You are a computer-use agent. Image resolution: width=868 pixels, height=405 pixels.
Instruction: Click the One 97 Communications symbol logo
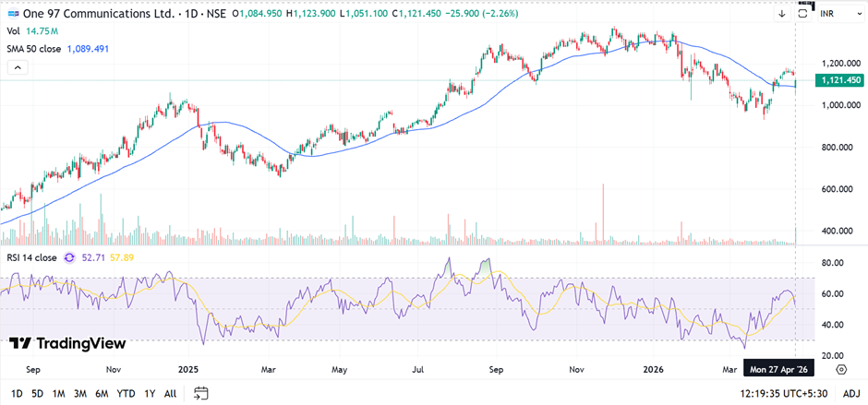[x=12, y=14]
